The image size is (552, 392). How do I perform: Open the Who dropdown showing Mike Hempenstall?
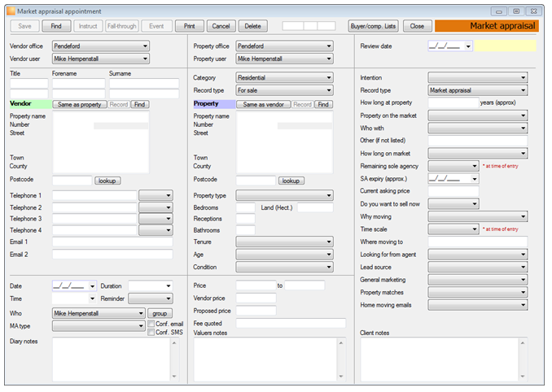click(99, 313)
